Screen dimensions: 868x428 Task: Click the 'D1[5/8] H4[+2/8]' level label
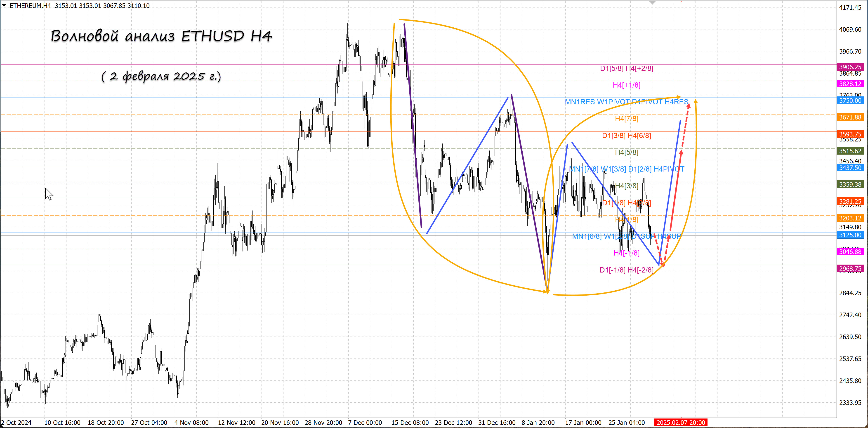[626, 69]
